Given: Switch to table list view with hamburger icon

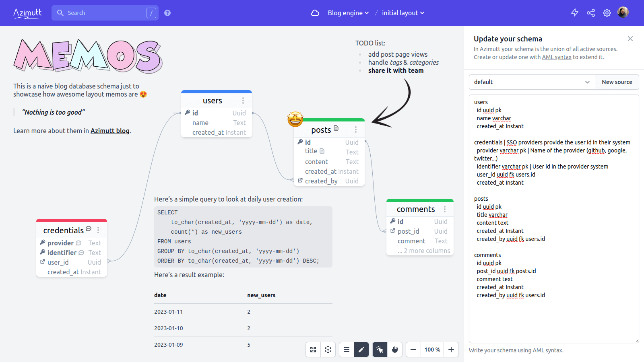Looking at the screenshot, I should tap(347, 350).
